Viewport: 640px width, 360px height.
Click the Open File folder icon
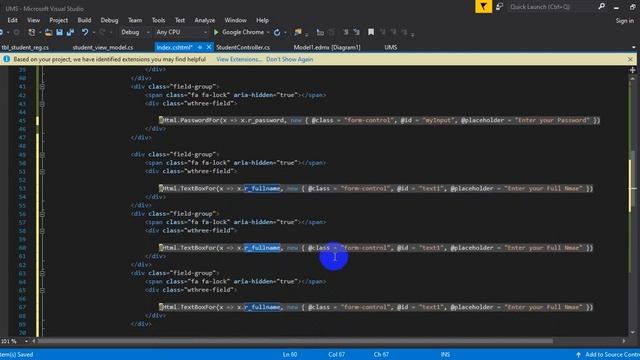coord(49,32)
